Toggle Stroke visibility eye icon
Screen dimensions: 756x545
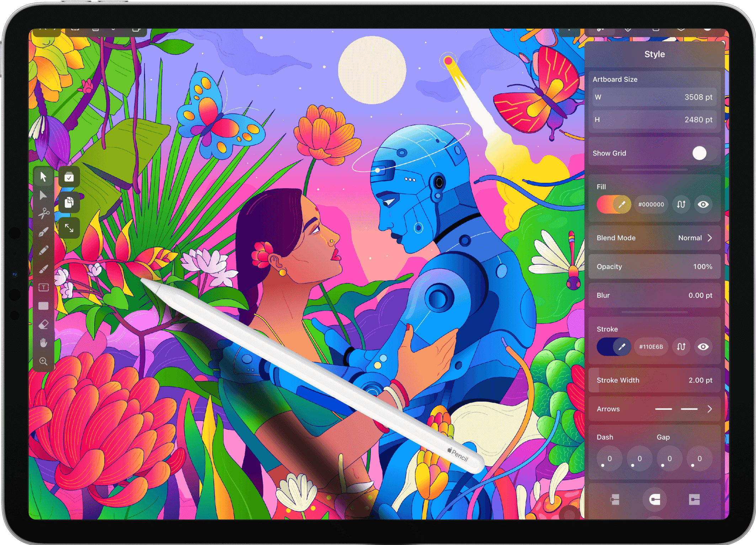[703, 347]
